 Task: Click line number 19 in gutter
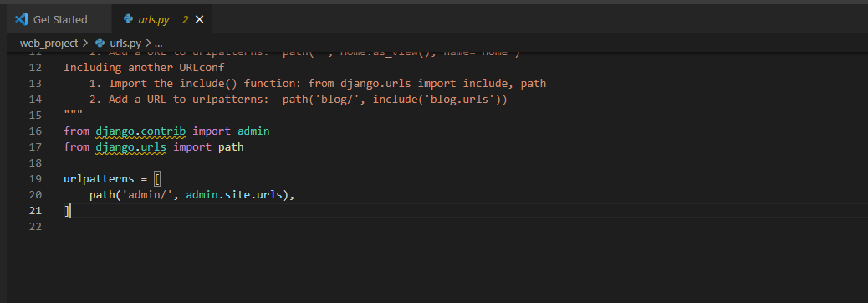[x=35, y=179]
